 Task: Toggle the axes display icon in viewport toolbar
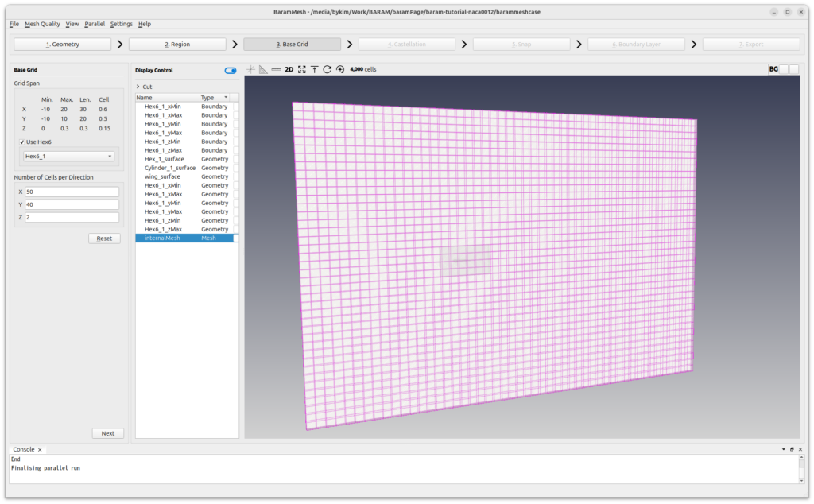[250, 69]
